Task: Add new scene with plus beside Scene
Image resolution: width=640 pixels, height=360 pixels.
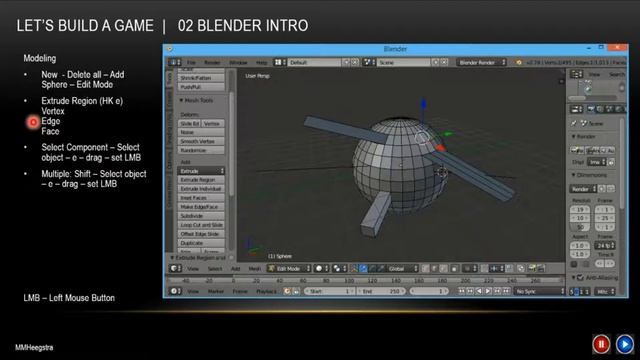Action: (x=435, y=62)
